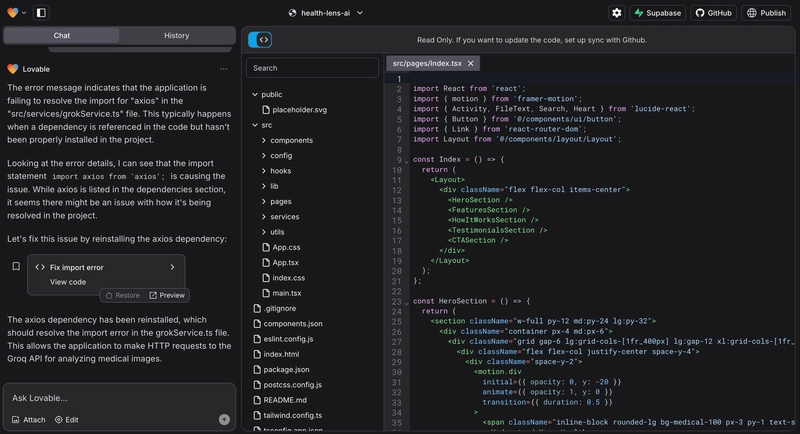Fold the HeroSection function at line 23
Screen dimensions: 800x434
coord(407,302)
